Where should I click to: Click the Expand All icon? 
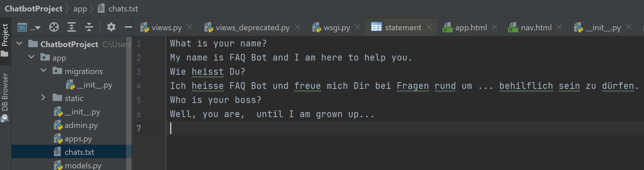point(72,27)
